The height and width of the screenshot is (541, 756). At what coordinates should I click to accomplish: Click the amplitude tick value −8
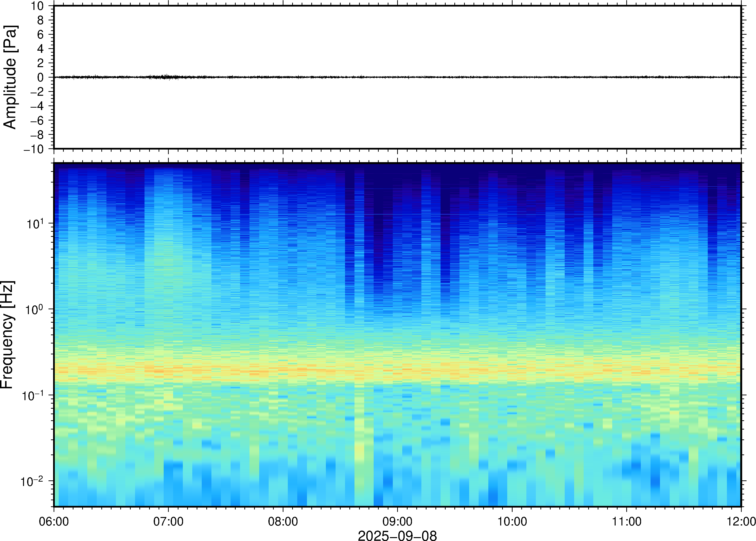(37, 135)
